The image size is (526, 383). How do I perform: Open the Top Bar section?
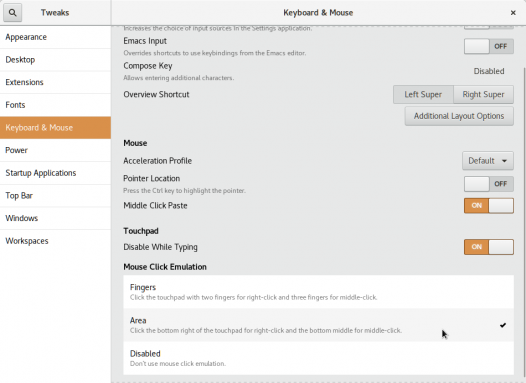tap(55, 196)
